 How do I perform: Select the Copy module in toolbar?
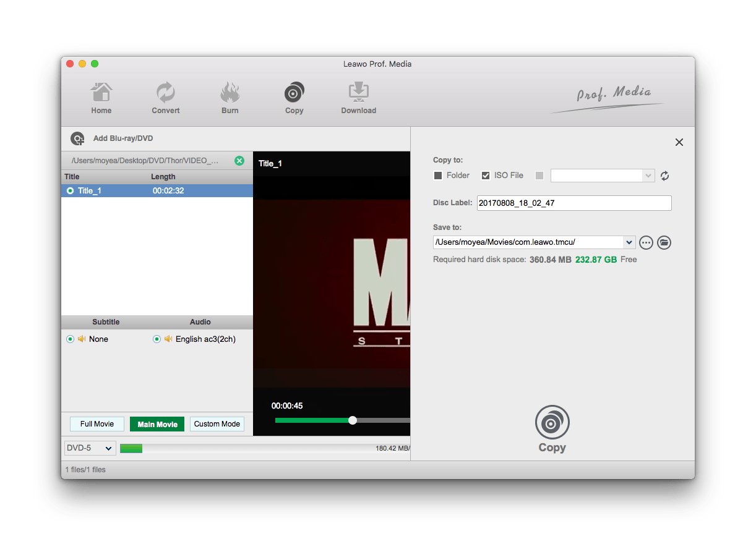294,98
